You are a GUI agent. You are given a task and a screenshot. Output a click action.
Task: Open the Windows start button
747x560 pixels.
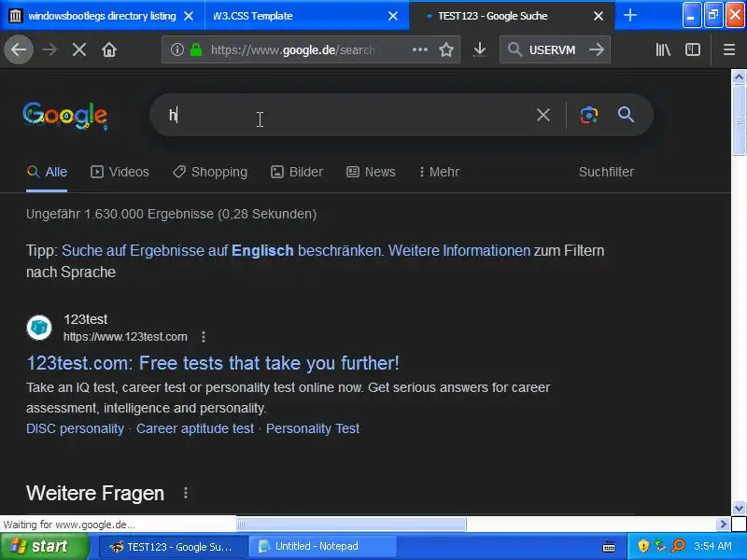[45, 546]
